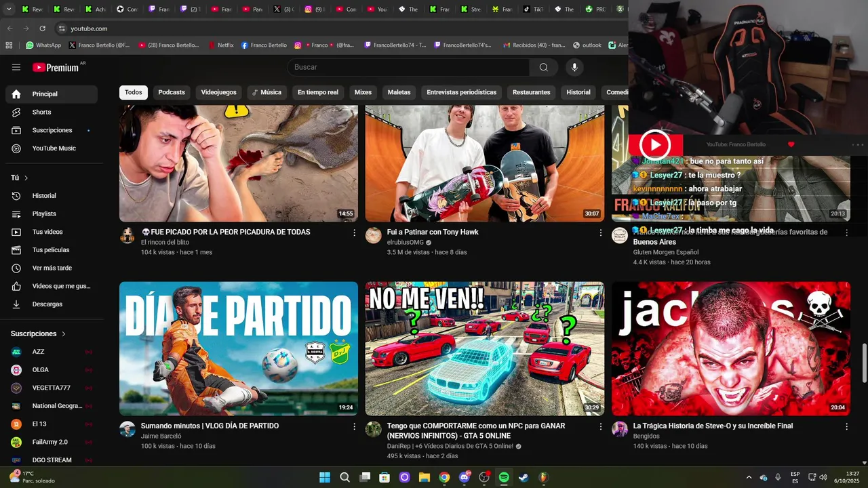Open the DaniRep channel avatar

374,429
